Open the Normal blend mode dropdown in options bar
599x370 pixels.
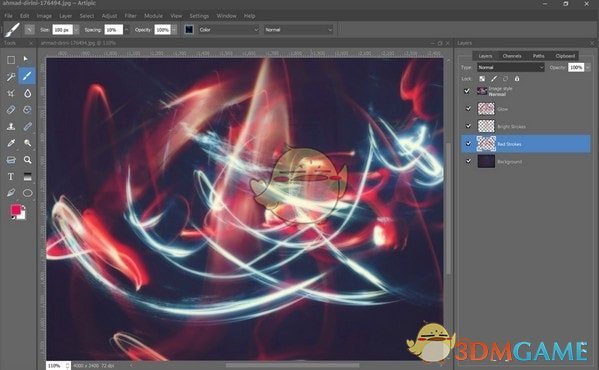click(298, 29)
